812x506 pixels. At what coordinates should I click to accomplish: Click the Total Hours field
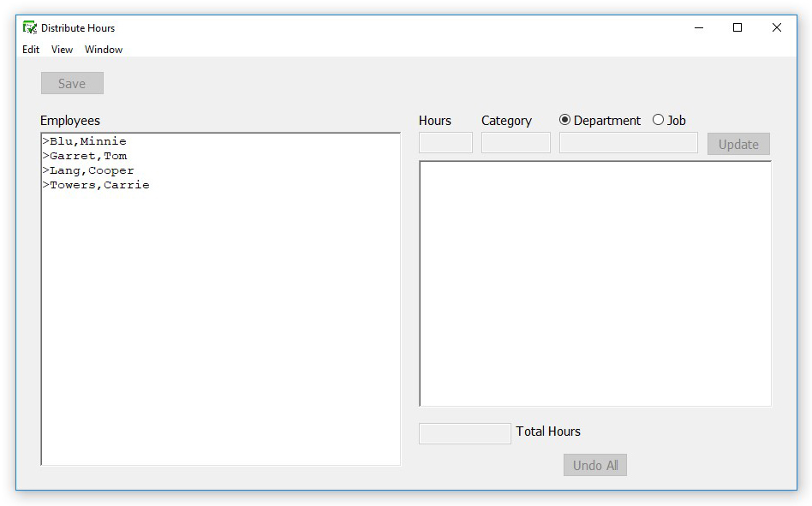(464, 433)
